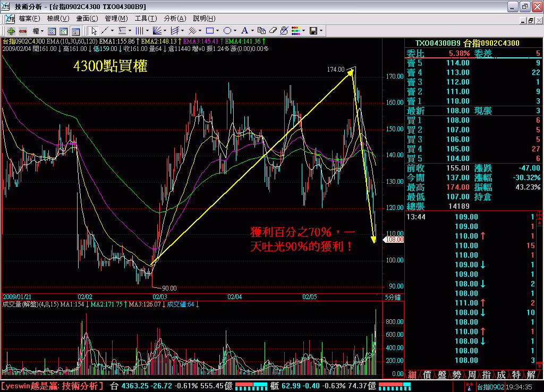
Task: Click the chart layout icon with red marker
Action: [x=64, y=31]
